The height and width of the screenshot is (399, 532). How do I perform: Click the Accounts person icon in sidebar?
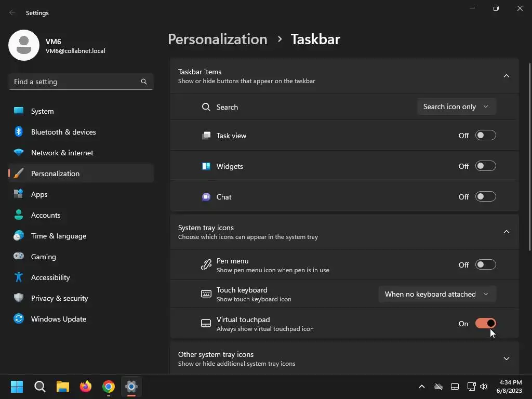pyautogui.click(x=19, y=215)
